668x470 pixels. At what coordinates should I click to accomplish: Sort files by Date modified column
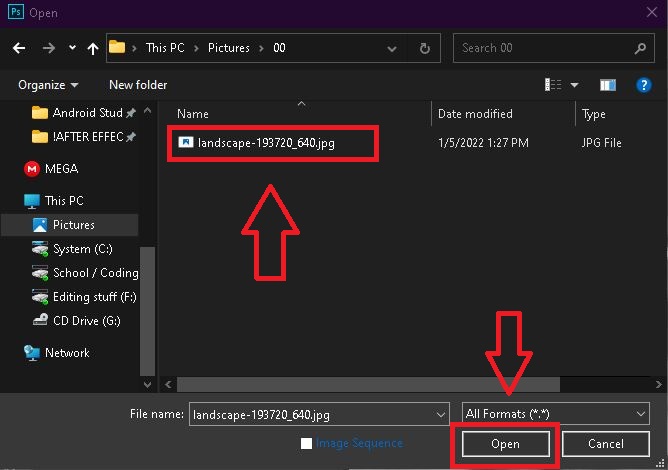pos(475,114)
